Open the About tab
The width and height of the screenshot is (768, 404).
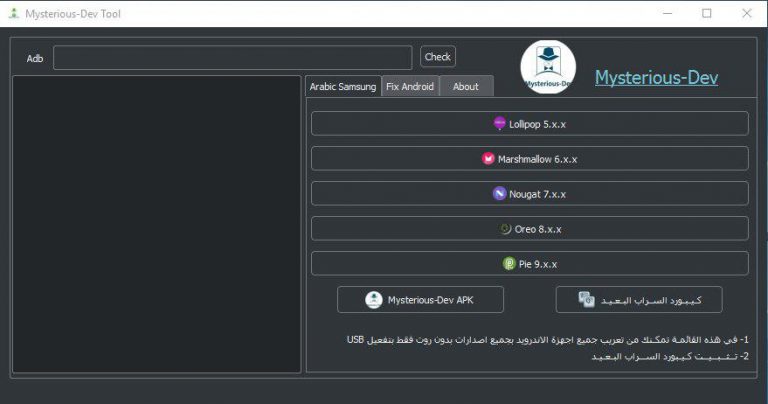point(466,87)
